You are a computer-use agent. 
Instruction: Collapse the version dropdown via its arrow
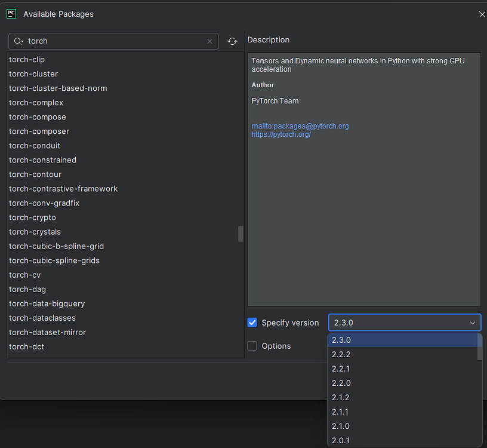[x=472, y=323]
